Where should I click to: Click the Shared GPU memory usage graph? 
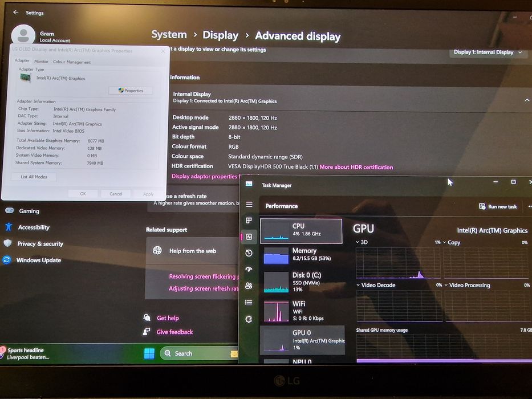pyautogui.click(x=444, y=348)
